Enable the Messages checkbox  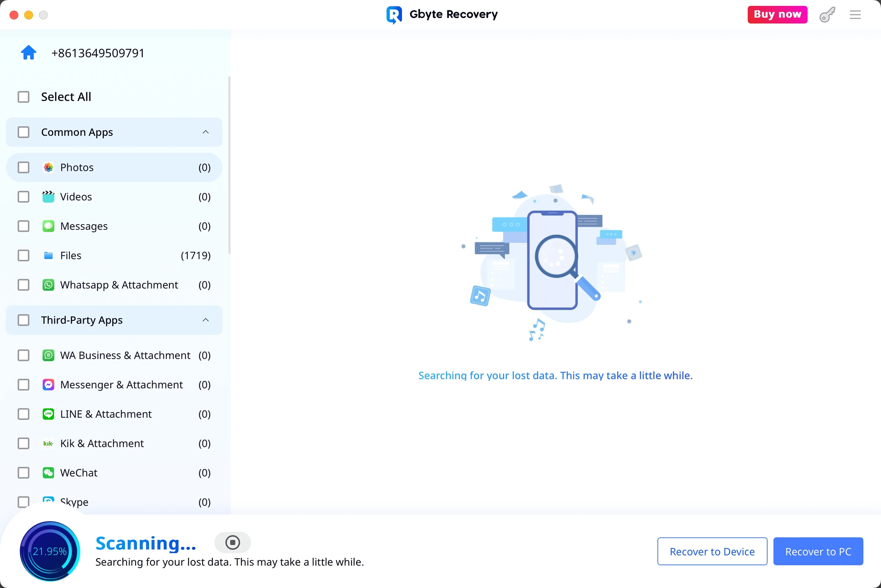(24, 226)
